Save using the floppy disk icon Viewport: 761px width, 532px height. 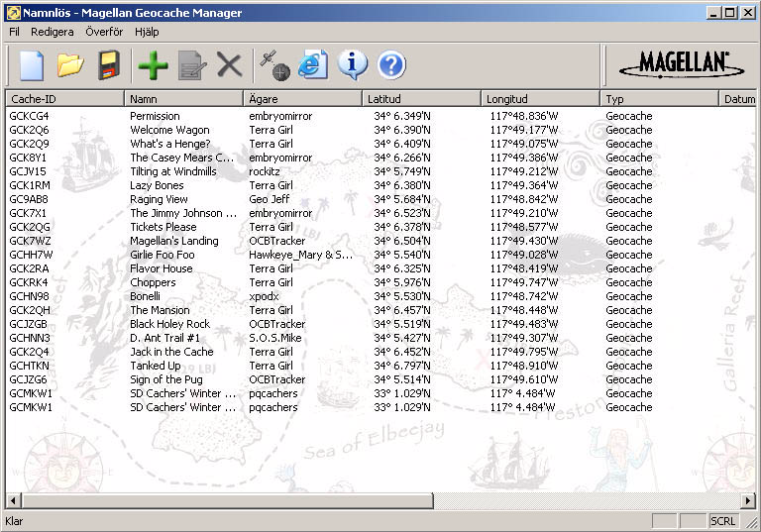pos(109,65)
